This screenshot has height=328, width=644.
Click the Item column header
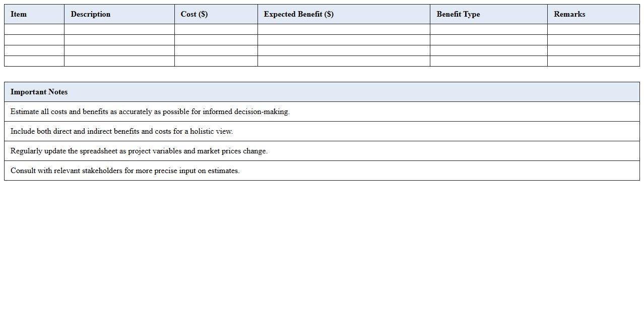(x=19, y=14)
